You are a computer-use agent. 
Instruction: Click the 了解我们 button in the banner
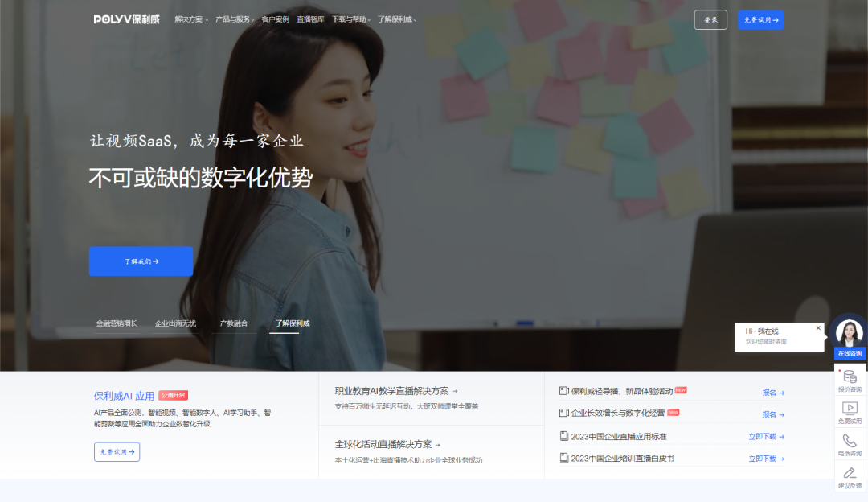pyautogui.click(x=140, y=261)
